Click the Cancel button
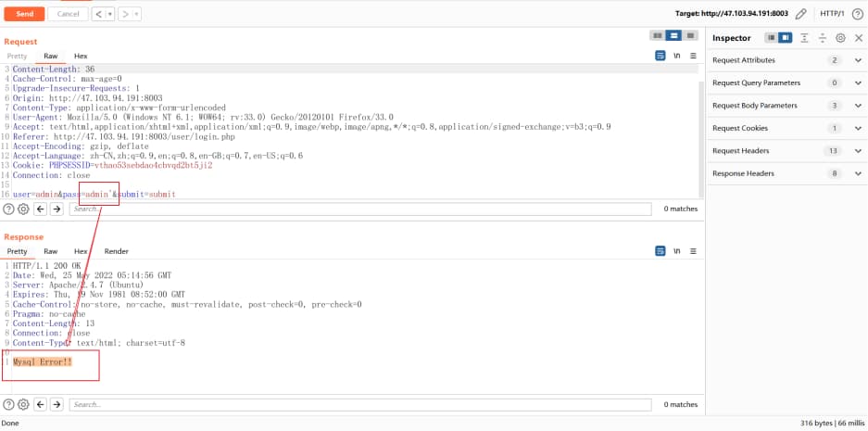Screen dimensions: 868x431 pyautogui.click(x=69, y=14)
